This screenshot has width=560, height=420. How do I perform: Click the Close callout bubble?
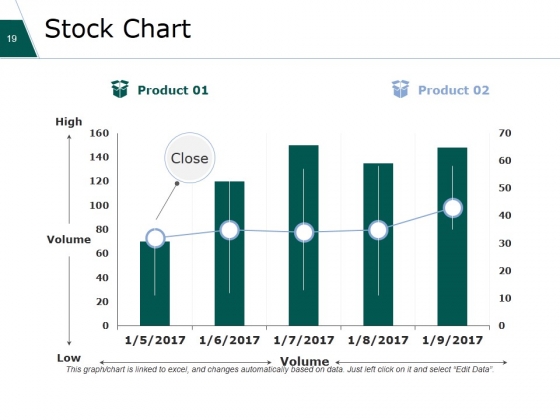[x=190, y=158]
